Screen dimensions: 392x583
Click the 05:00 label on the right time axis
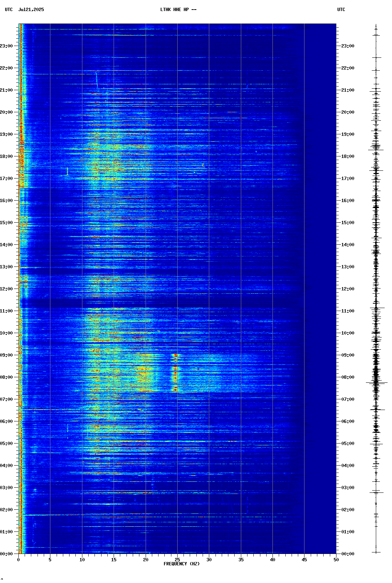coord(348,444)
